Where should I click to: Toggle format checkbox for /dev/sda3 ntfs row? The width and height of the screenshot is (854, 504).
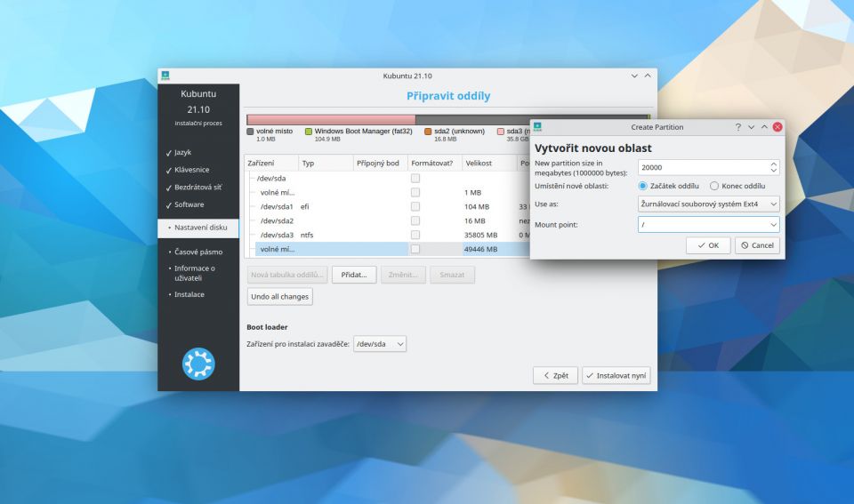pos(415,235)
